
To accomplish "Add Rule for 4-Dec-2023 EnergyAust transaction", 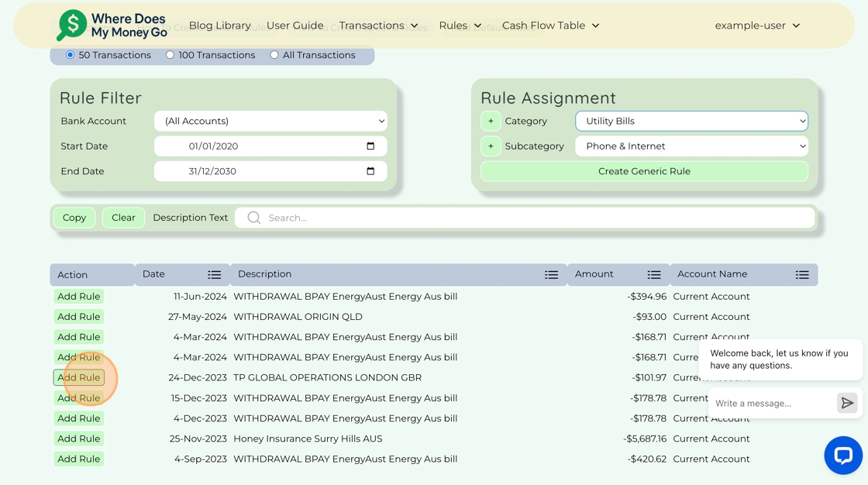I will pos(78,418).
